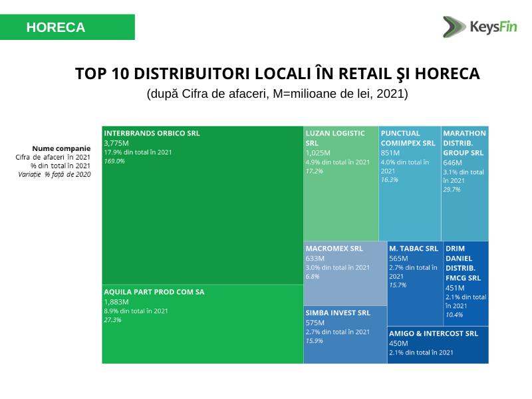Click the 169.0% variation value
Viewport: 532px width, 399px height.
[x=114, y=161]
